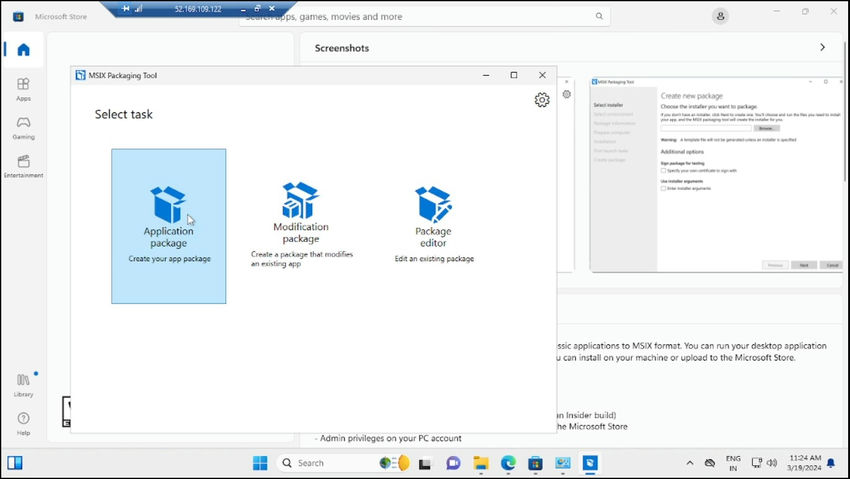Open the Package editor task
This screenshot has height=479, width=850.
click(x=434, y=225)
